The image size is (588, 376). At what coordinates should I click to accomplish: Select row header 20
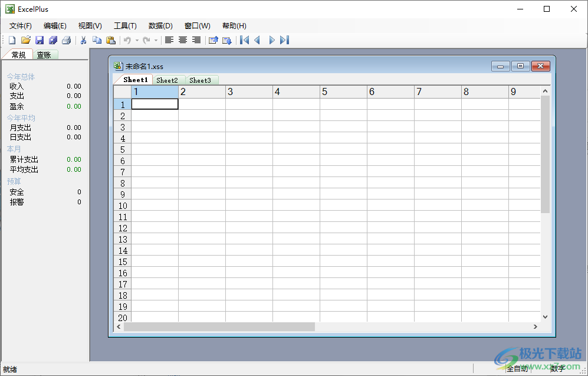click(123, 318)
